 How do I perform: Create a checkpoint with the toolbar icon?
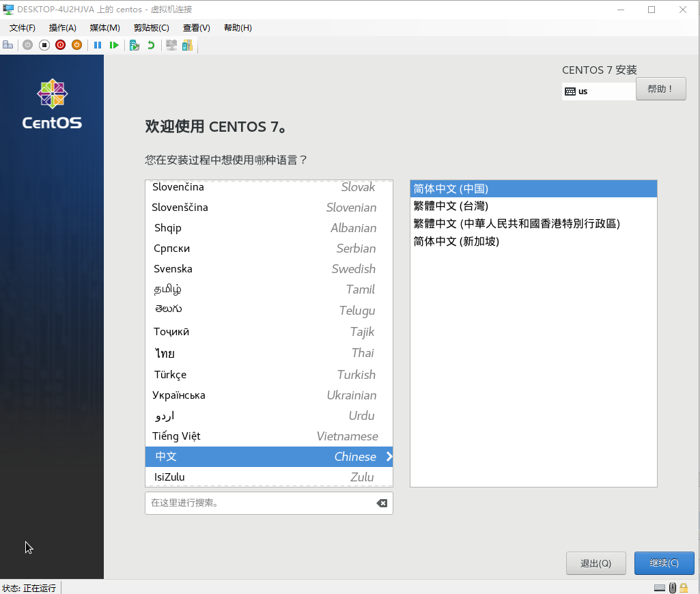coord(135,45)
